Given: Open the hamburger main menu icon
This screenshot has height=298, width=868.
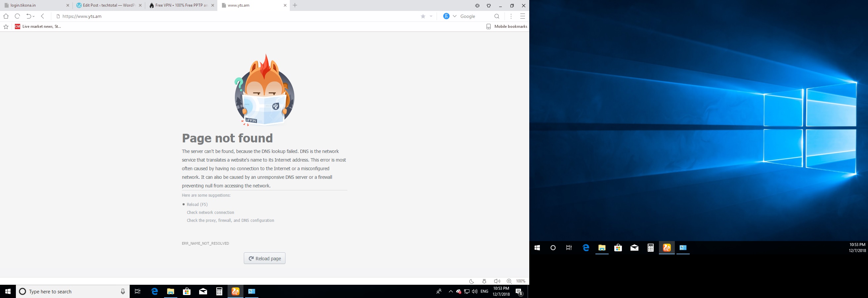Looking at the screenshot, I should (x=523, y=16).
